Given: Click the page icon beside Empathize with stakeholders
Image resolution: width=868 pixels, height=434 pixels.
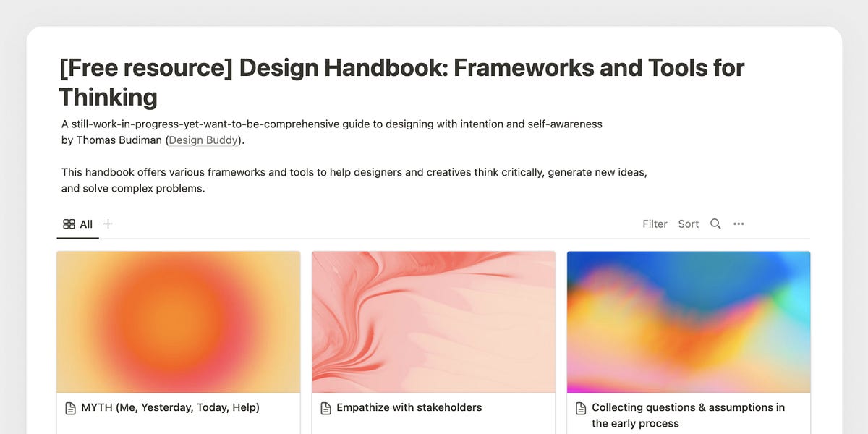Looking at the screenshot, I should coord(325,407).
